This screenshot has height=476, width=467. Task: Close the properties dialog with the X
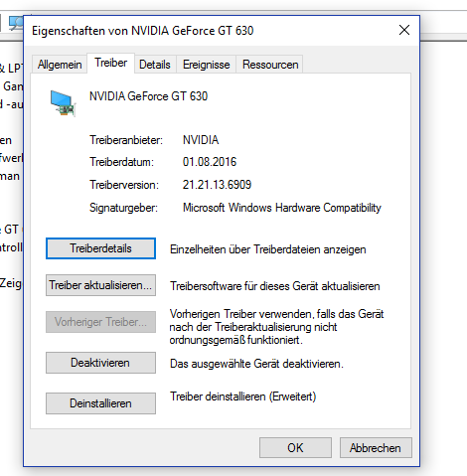point(404,30)
